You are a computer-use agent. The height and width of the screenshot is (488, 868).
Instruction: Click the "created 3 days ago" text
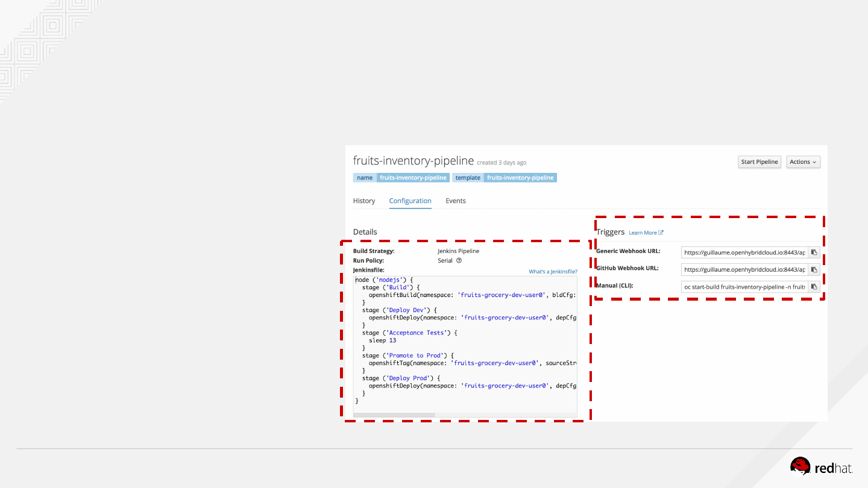502,163
